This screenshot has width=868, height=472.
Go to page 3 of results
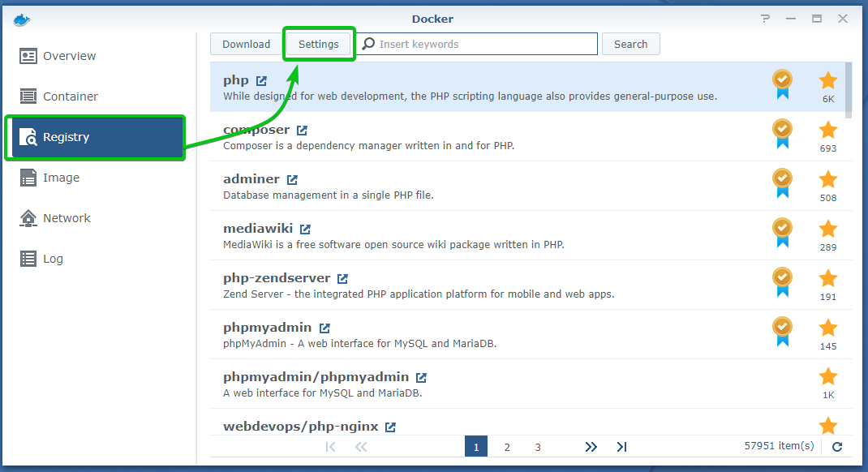click(538, 447)
